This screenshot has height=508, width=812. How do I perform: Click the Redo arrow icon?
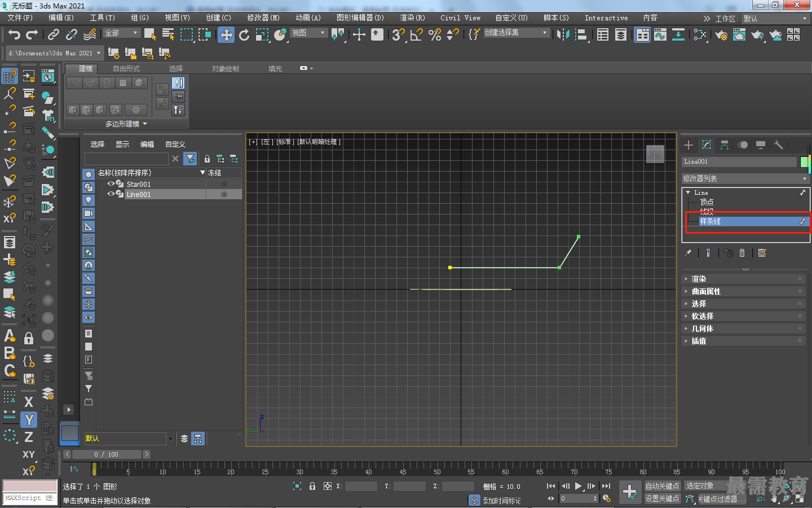point(32,35)
